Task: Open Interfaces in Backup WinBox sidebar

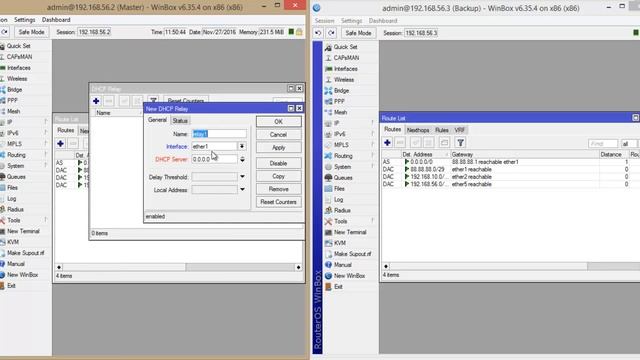Action: click(x=346, y=69)
